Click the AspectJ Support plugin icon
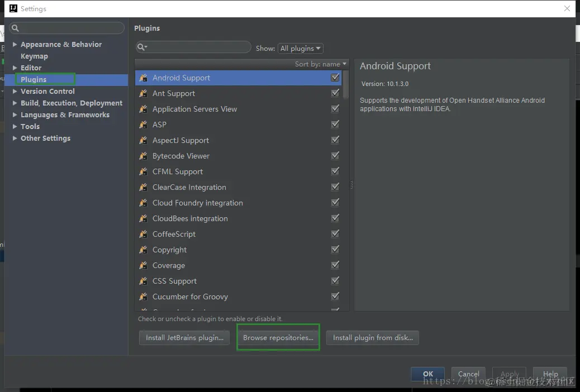The image size is (580, 392). point(143,140)
